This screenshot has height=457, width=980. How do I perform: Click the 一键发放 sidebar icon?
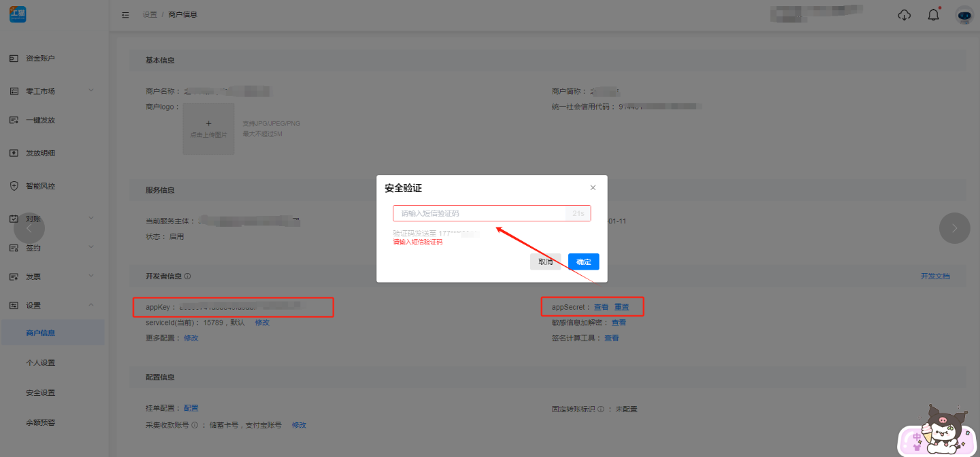click(14, 121)
